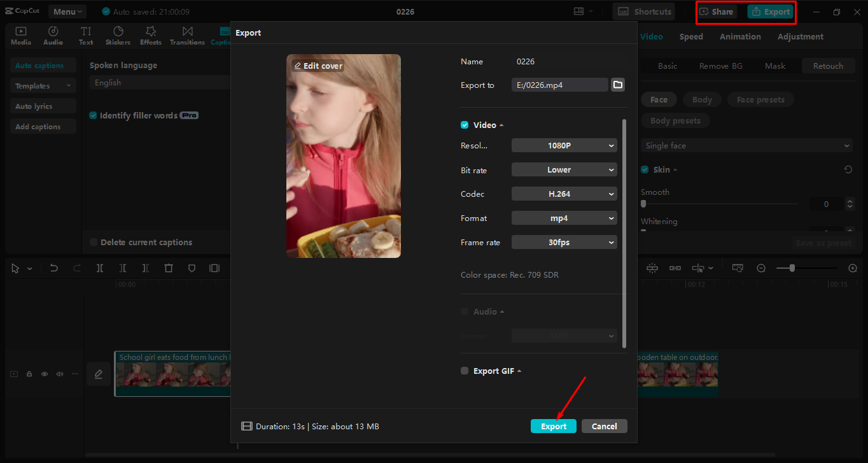The image size is (868, 463).
Task: Open the Resolution dropdown showing 1080P
Action: [x=564, y=145]
